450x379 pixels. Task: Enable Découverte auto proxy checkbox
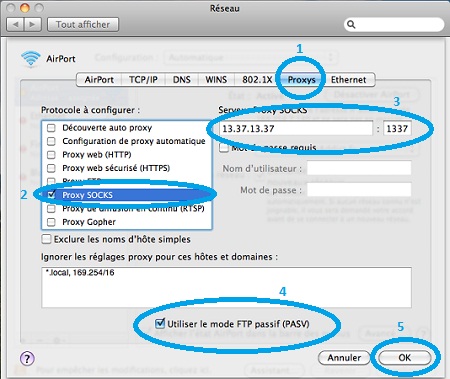point(51,128)
